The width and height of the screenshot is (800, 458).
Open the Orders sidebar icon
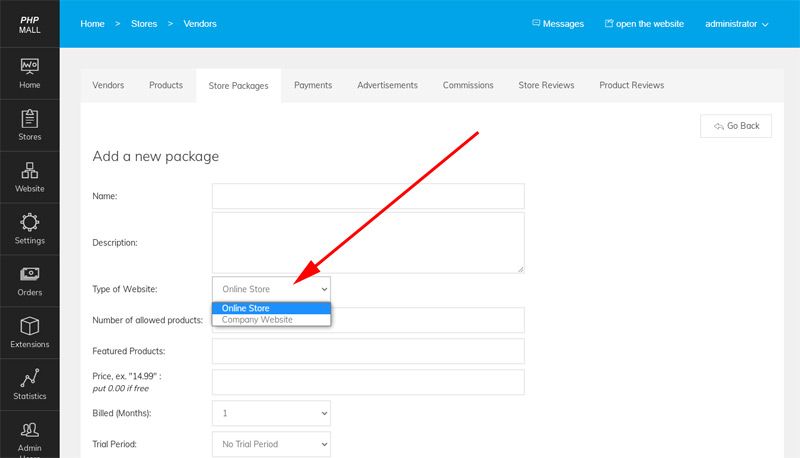click(x=30, y=275)
